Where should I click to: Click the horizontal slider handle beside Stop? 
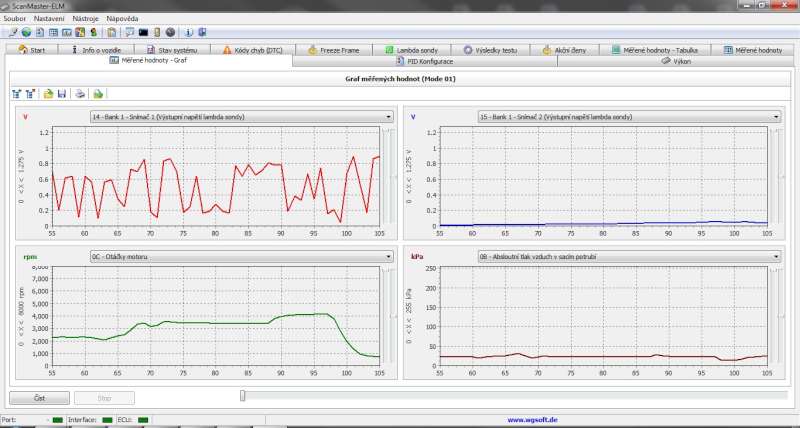point(242,397)
